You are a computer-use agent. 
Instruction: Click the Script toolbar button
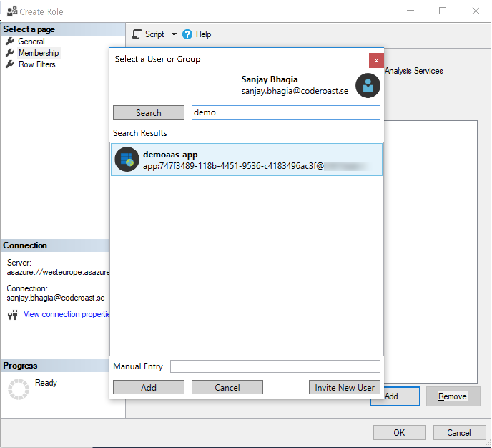click(x=148, y=34)
